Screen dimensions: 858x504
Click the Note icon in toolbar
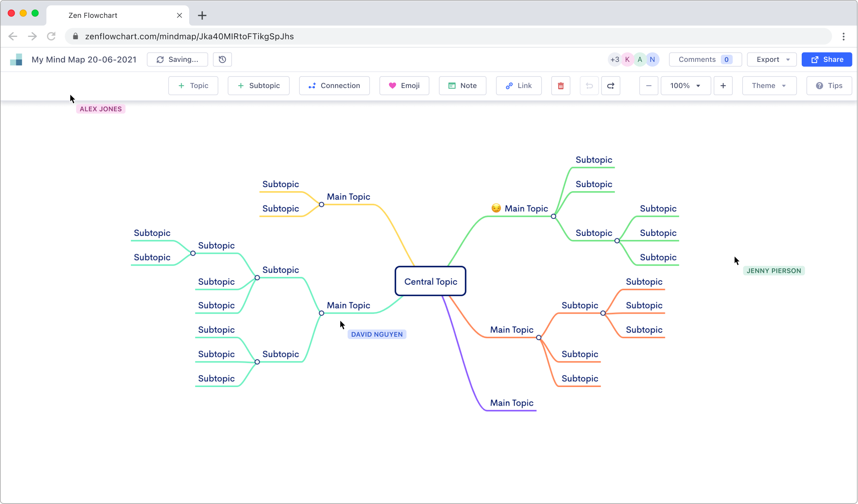452,86
